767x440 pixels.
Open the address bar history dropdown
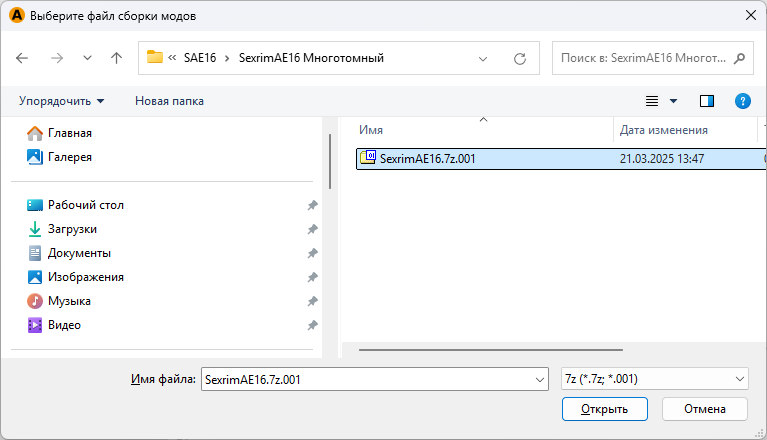484,58
